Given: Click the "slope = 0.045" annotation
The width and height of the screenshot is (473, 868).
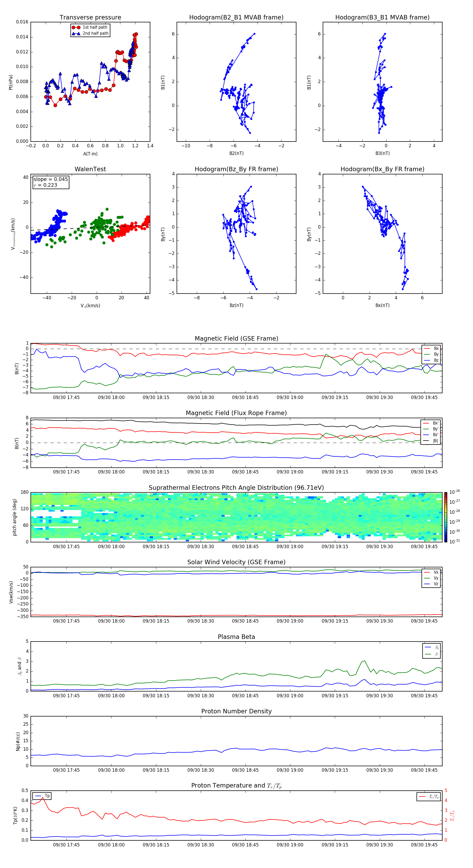Looking at the screenshot, I should [x=50, y=179].
